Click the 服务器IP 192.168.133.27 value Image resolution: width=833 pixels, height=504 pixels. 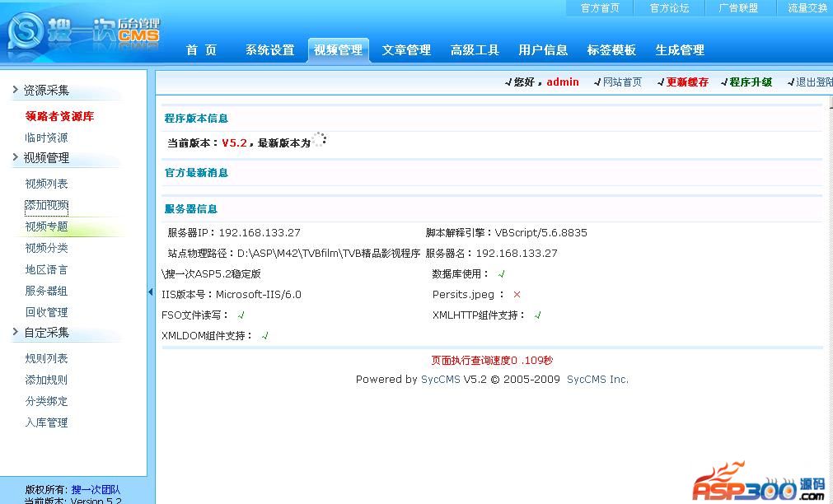coord(260,232)
